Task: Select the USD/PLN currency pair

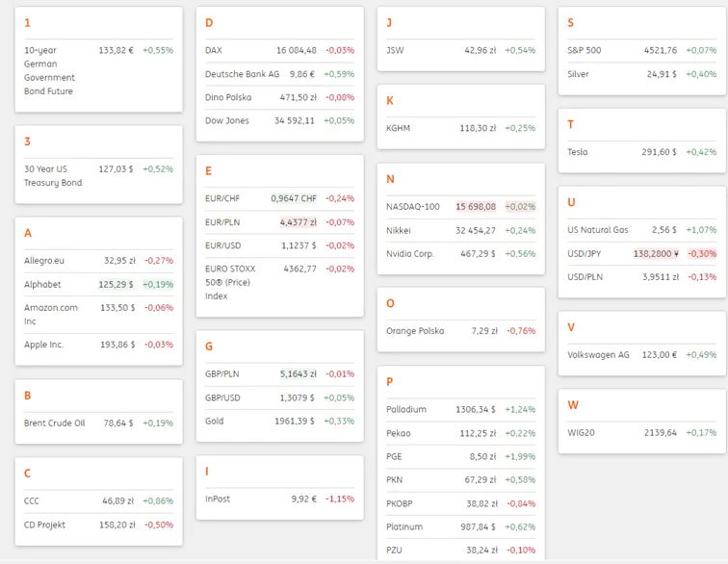Action: click(641, 277)
